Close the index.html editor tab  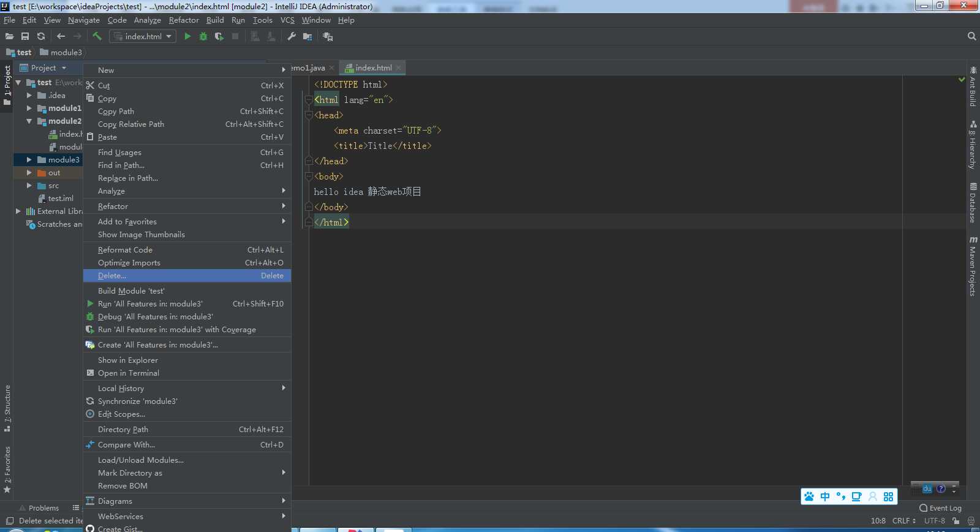pos(399,68)
